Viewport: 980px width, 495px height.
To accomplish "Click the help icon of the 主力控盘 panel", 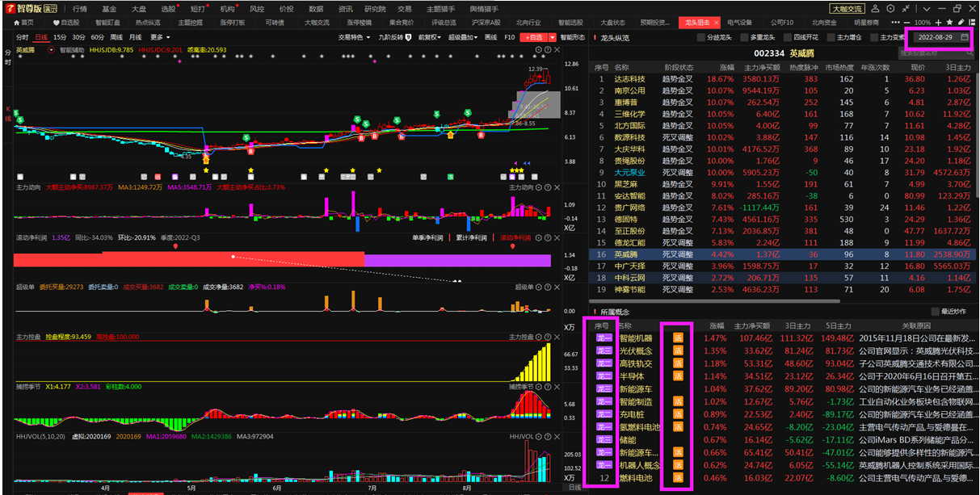I will pos(548,337).
